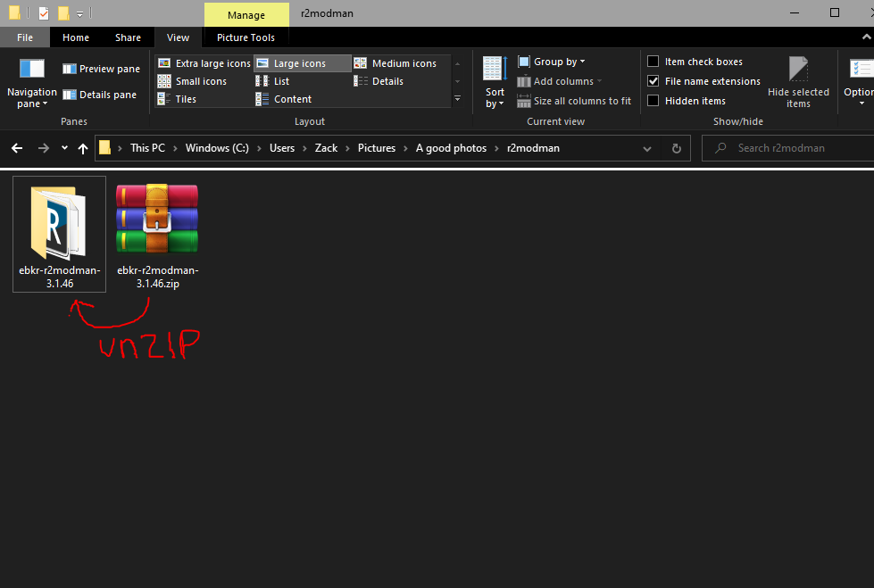This screenshot has height=588, width=874.
Task: Select Details layout
Action: point(379,81)
